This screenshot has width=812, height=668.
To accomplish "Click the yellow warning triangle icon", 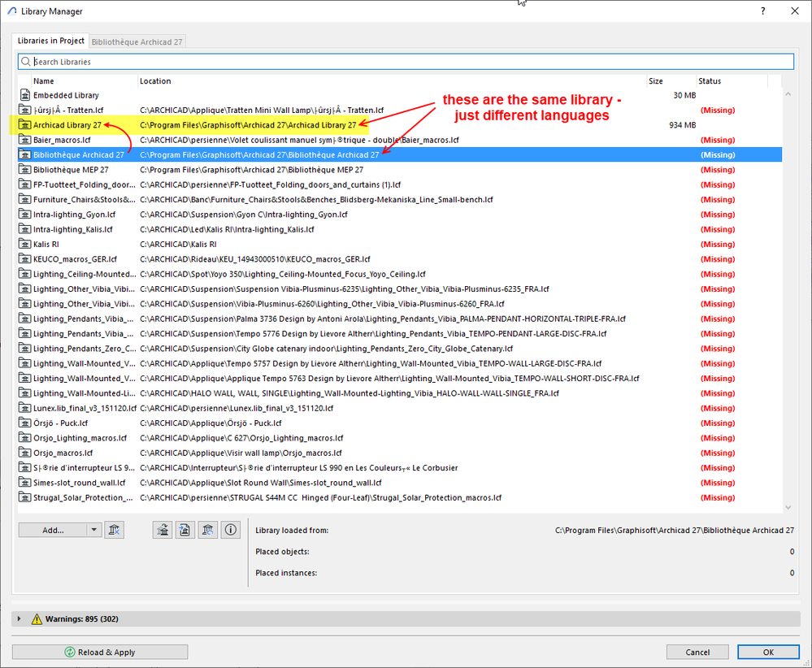I will tap(37, 618).
